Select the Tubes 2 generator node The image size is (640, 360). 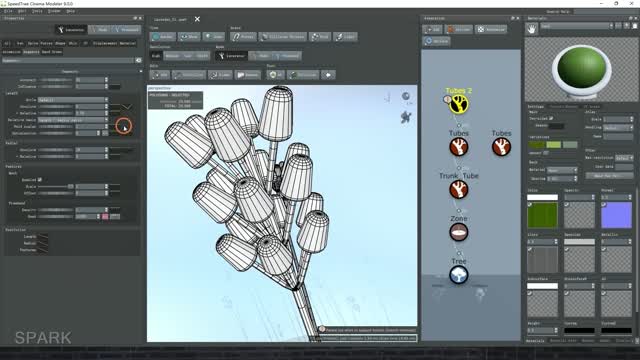(x=458, y=104)
